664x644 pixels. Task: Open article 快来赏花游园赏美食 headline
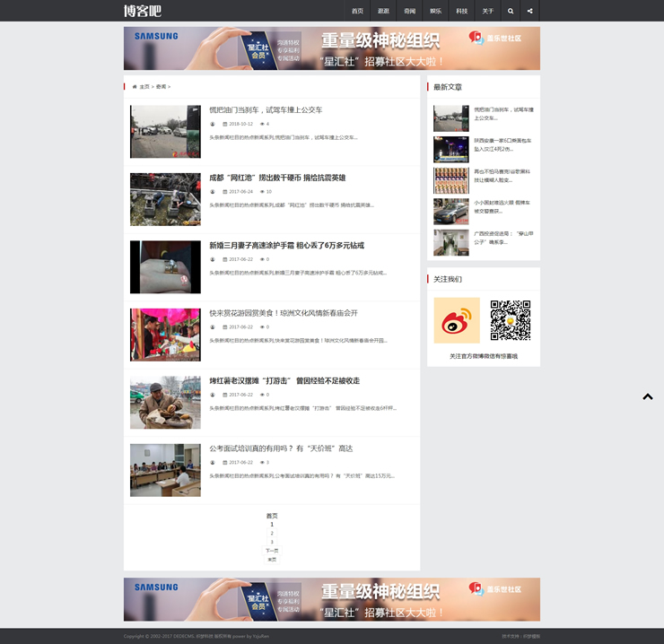tap(283, 313)
